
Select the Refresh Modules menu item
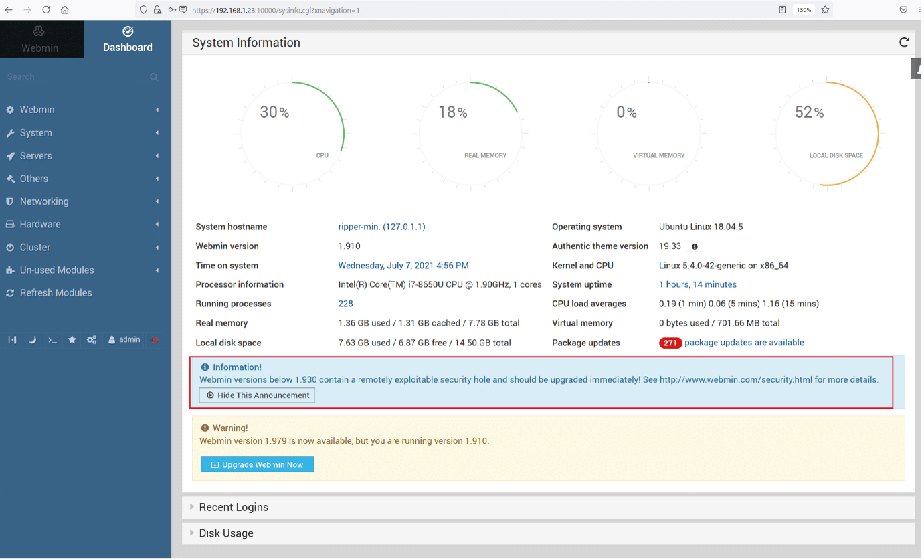(x=56, y=293)
